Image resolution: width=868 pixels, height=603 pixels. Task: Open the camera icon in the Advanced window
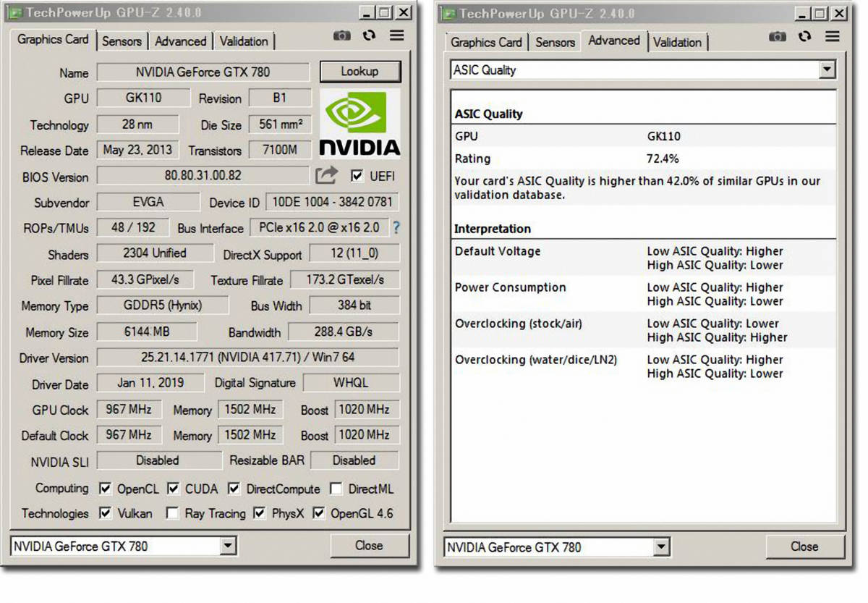pos(778,35)
